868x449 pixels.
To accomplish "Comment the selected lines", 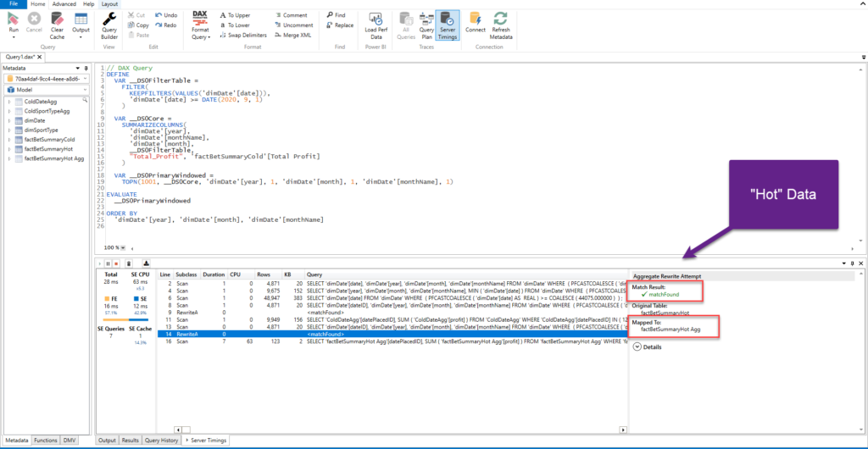I will [x=291, y=15].
